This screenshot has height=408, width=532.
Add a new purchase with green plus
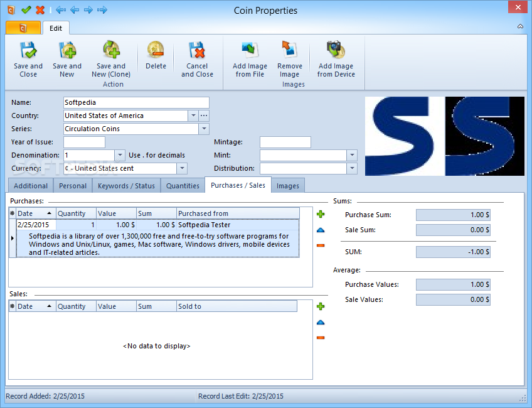point(321,214)
